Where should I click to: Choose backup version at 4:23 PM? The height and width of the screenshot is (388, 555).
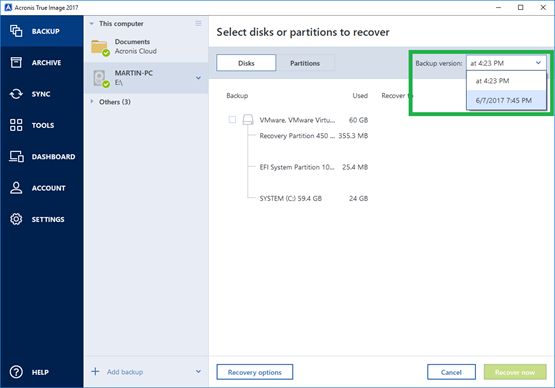click(506, 81)
